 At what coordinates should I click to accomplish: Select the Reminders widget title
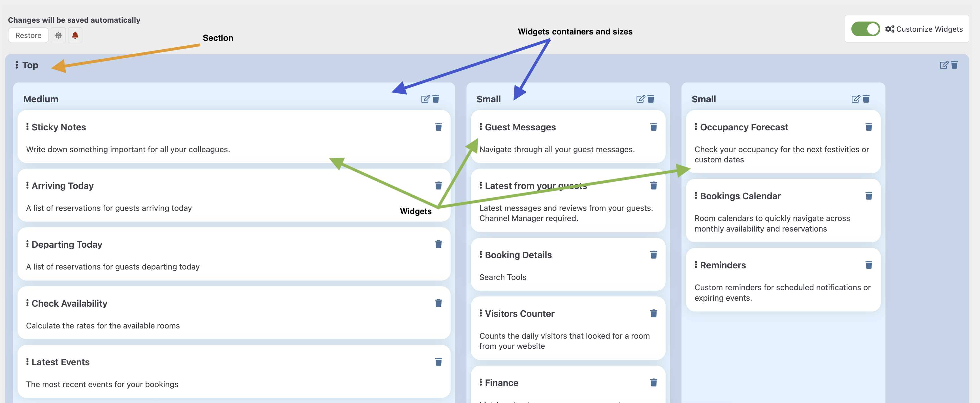tap(723, 265)
